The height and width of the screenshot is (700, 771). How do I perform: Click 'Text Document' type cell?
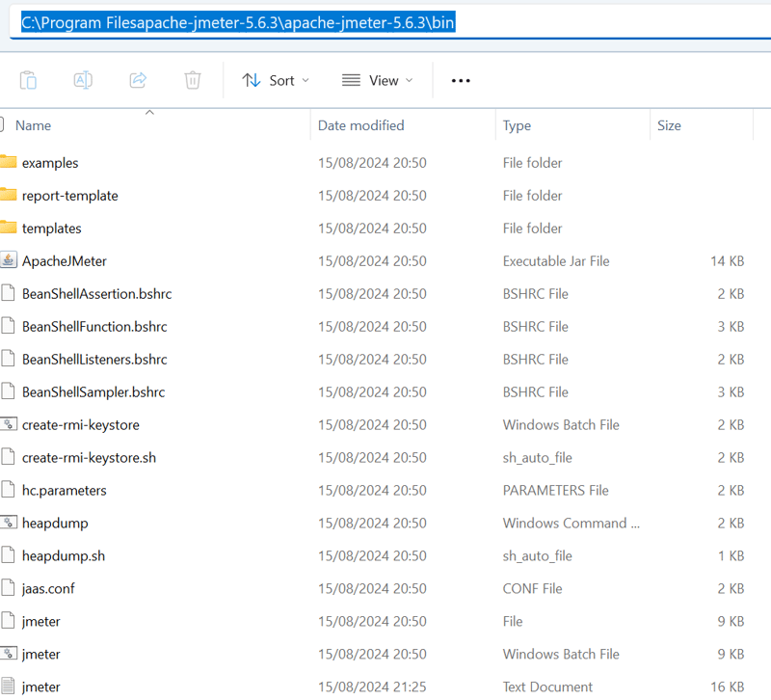[x=547, y=687]
